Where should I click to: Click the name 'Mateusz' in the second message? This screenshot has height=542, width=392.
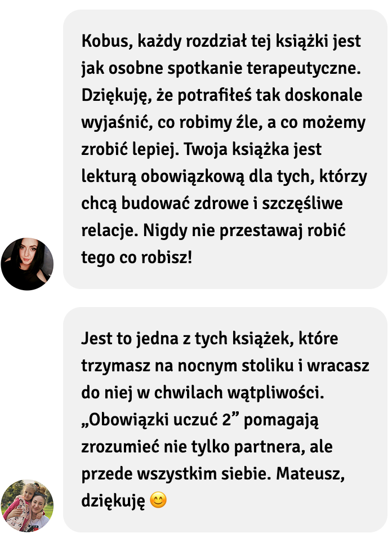[x=310, y=474]
